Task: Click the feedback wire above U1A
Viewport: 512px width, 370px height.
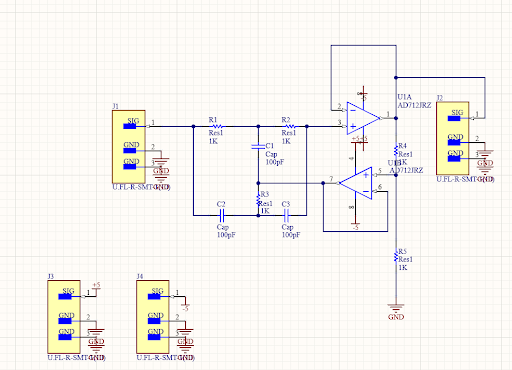Action: click(363, 45)
